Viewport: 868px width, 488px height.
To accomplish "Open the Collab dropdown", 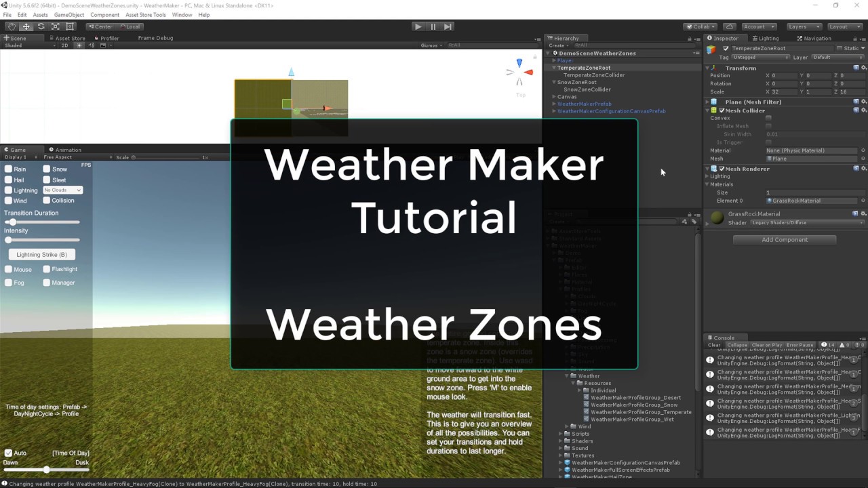I will point(701,26).
